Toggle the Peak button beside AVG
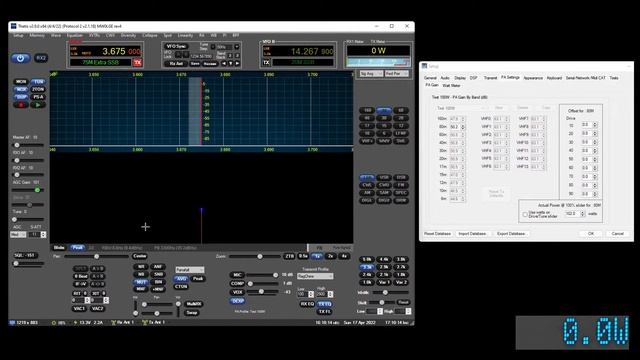 click(198, 279)
